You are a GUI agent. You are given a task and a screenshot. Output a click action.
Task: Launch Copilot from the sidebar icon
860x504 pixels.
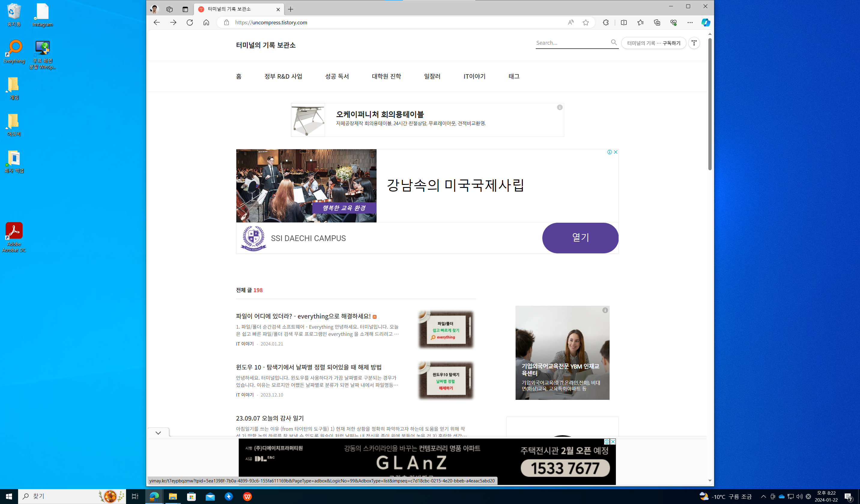point(705,23)
